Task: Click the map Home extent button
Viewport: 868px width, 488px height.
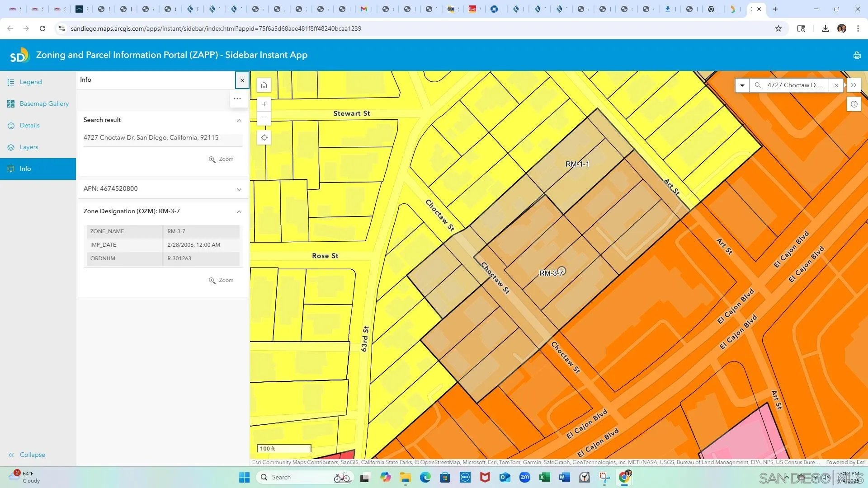Action: 264,85
